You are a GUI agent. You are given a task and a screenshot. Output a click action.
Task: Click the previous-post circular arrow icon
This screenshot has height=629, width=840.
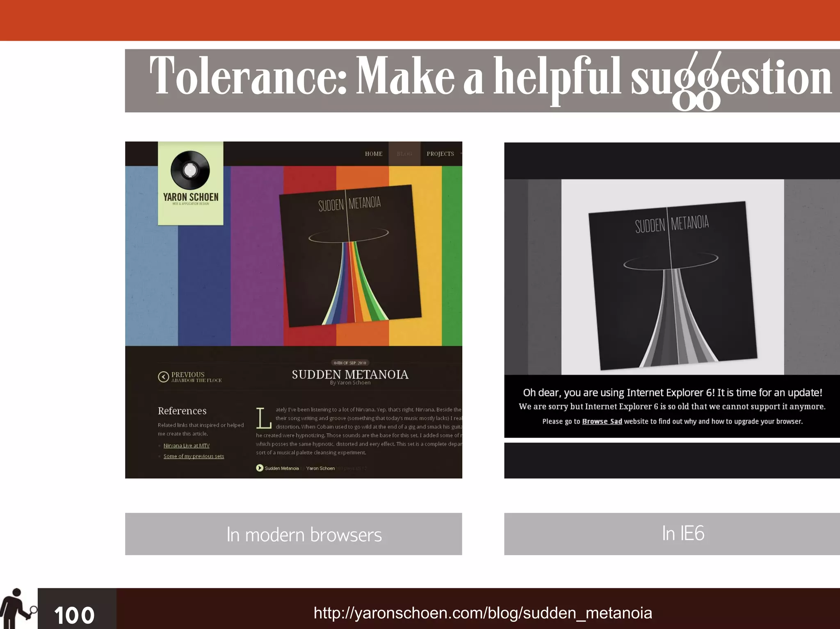click(163, 377)
